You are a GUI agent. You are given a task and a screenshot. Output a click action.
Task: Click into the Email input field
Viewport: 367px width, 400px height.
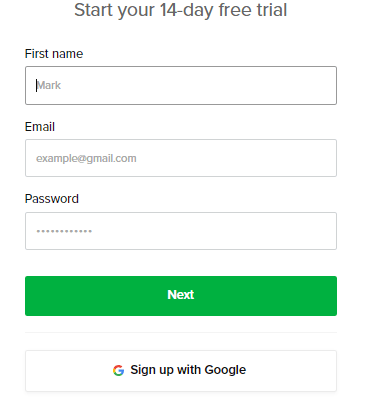181,158
